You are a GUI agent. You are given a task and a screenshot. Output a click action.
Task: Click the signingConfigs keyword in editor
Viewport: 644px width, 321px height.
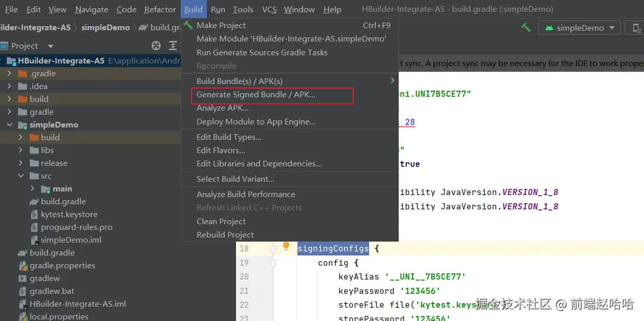tap(333, 249)
